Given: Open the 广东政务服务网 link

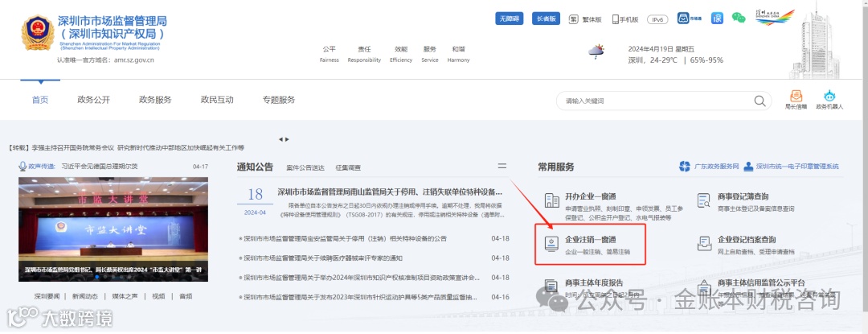Looking at the screenshot, I should pyautogui.click(x=716, y=167).
